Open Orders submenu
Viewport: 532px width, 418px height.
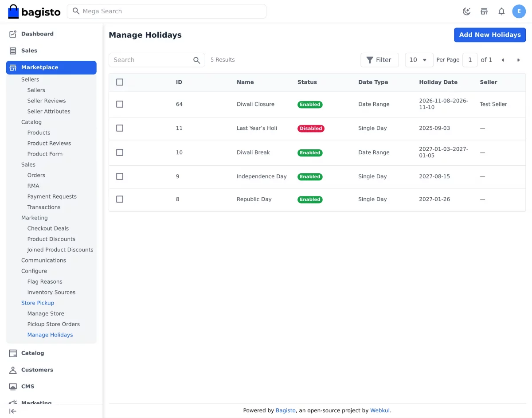pos(36,175)
